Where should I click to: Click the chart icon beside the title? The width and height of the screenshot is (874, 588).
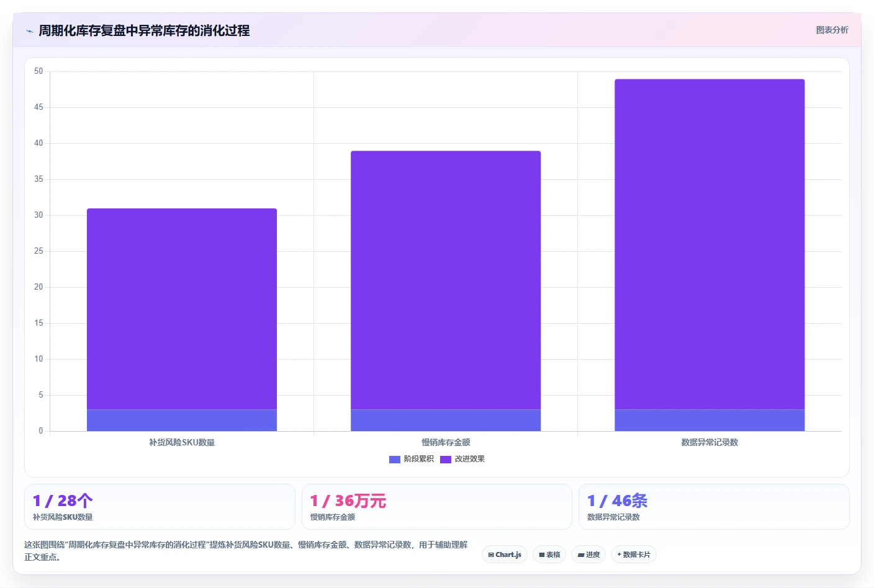pyautogui.click(x=29, y=31)
